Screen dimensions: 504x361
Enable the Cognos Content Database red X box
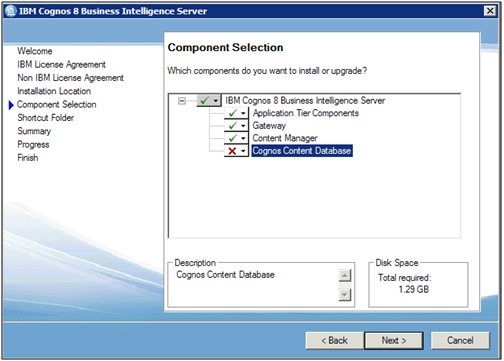coord(232,151)
